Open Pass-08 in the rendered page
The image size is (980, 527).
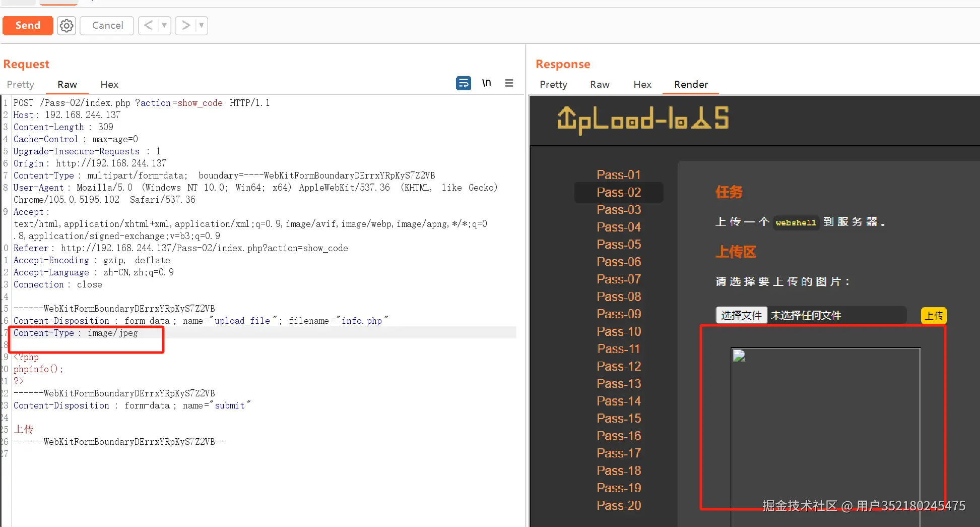coord(619,297)
